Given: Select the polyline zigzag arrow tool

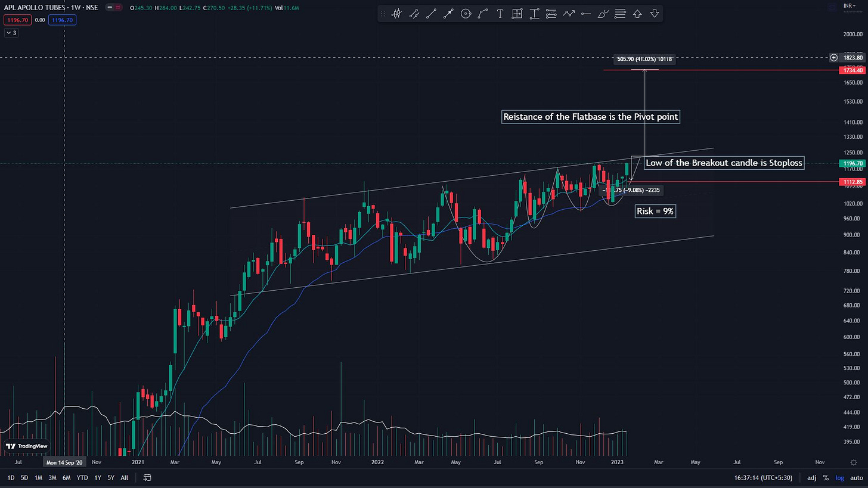Looking at the screenshot, I should [x=569, y=14].
